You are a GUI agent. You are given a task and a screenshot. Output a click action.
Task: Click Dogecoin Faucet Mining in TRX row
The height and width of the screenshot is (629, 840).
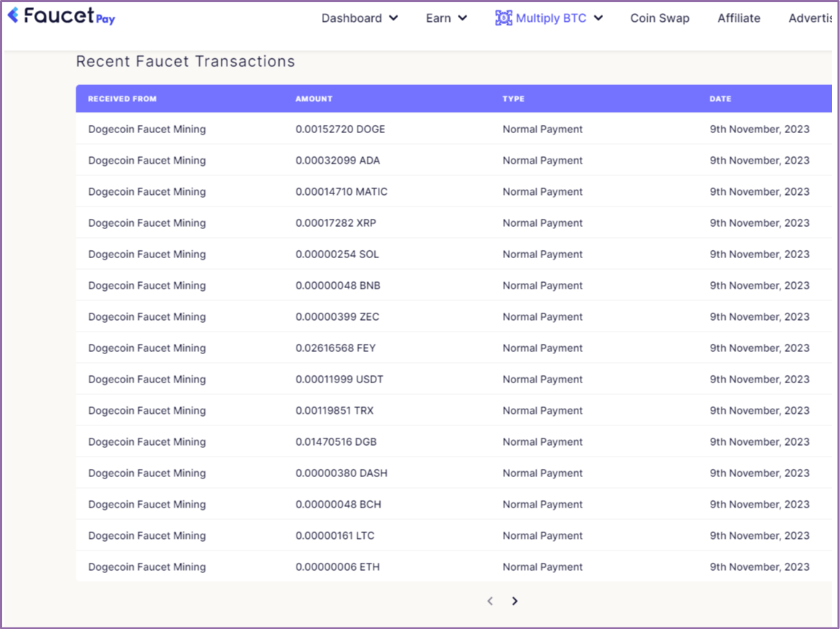[x=147, y=411]
